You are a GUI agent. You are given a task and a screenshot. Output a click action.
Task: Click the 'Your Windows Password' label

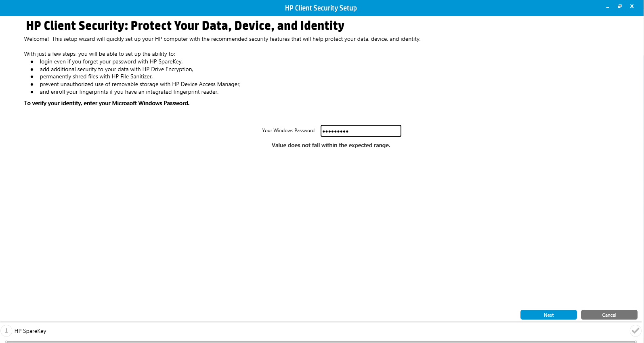(x=288, y=130)
